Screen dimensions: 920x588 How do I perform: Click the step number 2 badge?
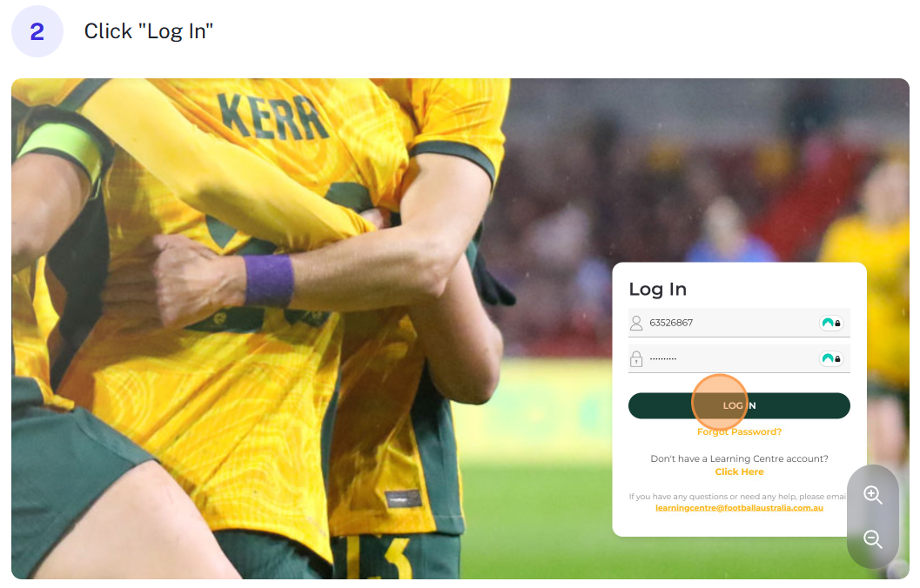pos(37,31)
